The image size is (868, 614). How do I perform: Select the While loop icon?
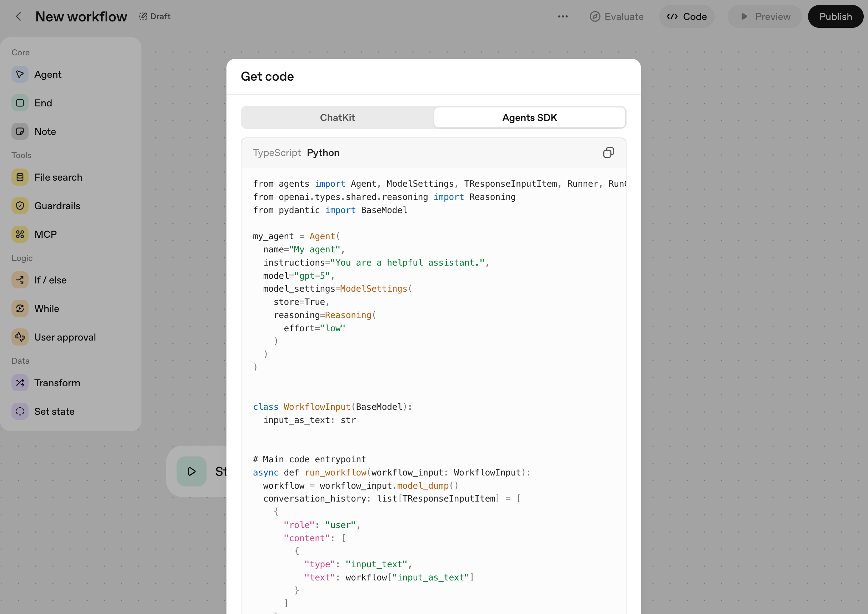[x=20, y=308]
